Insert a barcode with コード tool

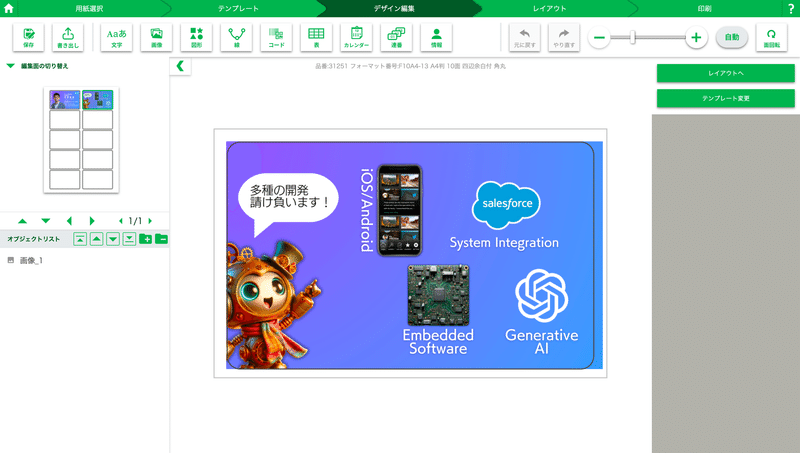pyautogui.click(x=276, y=37)
